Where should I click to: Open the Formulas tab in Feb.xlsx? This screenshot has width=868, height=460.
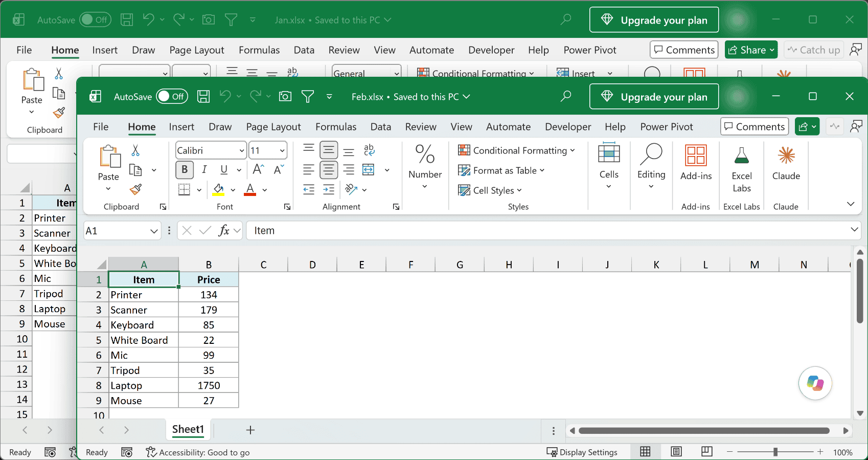point(336,127)
